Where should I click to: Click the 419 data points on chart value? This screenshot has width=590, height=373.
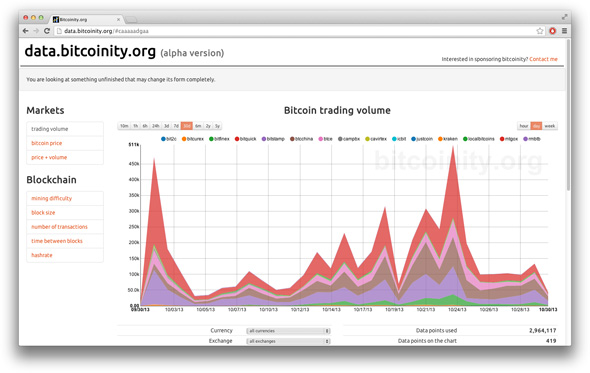551,341
